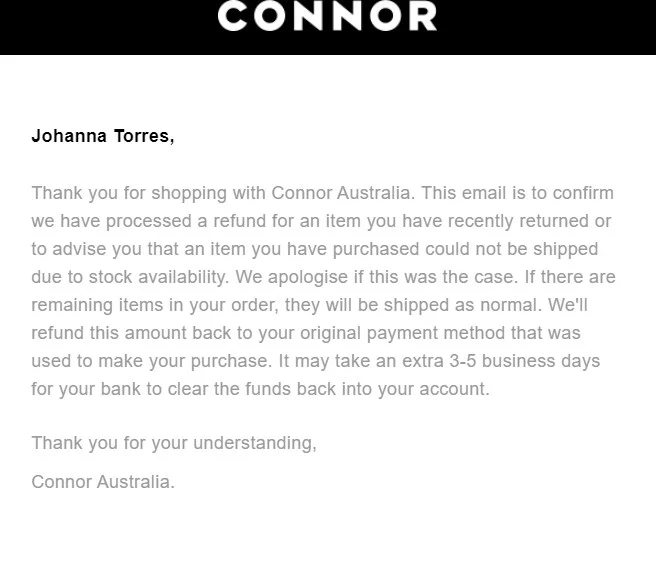Click the greeting name Johanna Torres
The height and width of the screenshot is (562, 656).
(102, 136)
